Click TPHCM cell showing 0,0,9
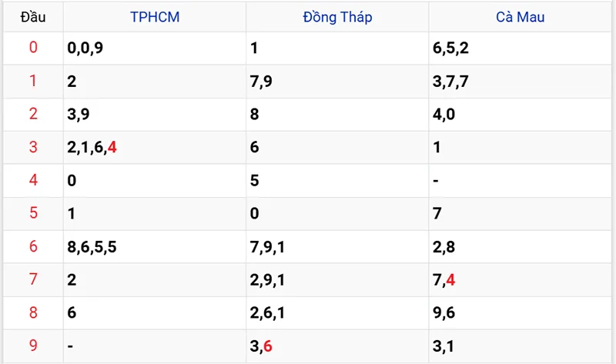This screenshot has height=364, width=616. pos(85,48)
